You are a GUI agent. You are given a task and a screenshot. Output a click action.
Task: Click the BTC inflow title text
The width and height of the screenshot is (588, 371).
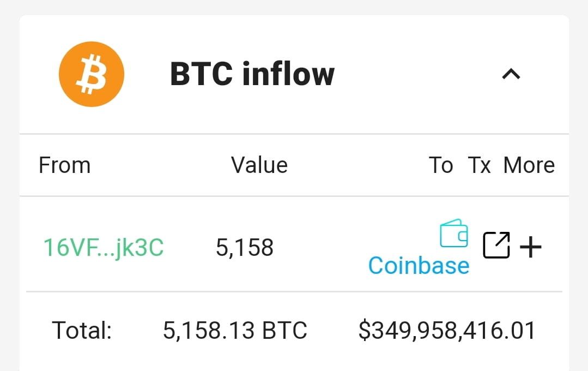pos(252,74)
